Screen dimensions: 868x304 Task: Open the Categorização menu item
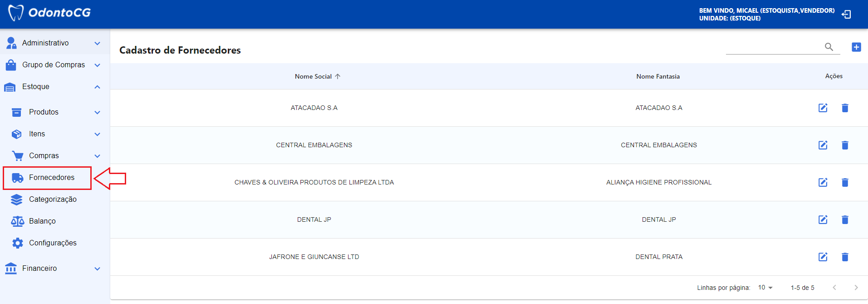click(x=53, y=199)
